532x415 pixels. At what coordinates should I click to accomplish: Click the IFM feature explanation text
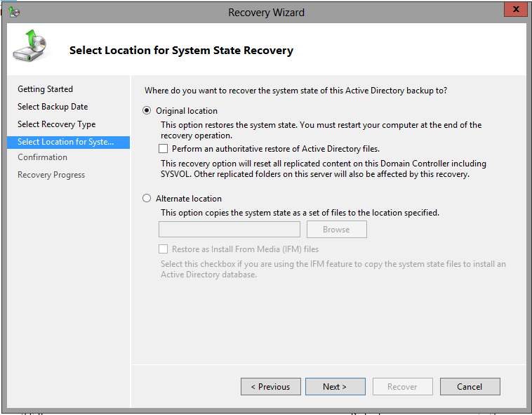[x=333, y=269]
